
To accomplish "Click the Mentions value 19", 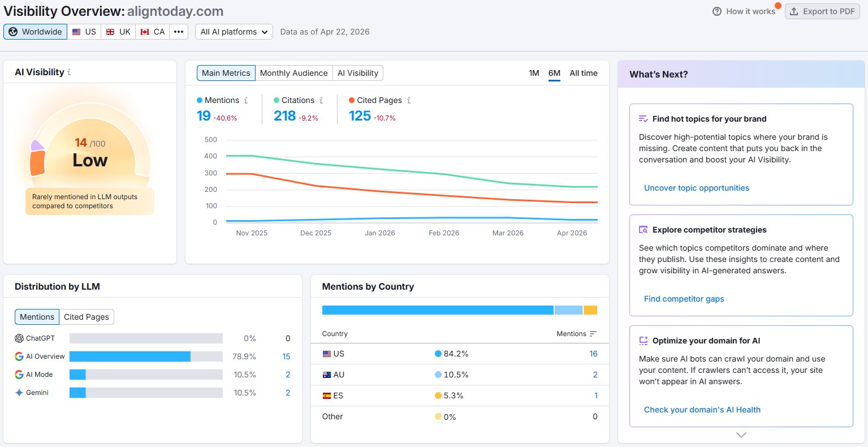I will pos(204,116).
